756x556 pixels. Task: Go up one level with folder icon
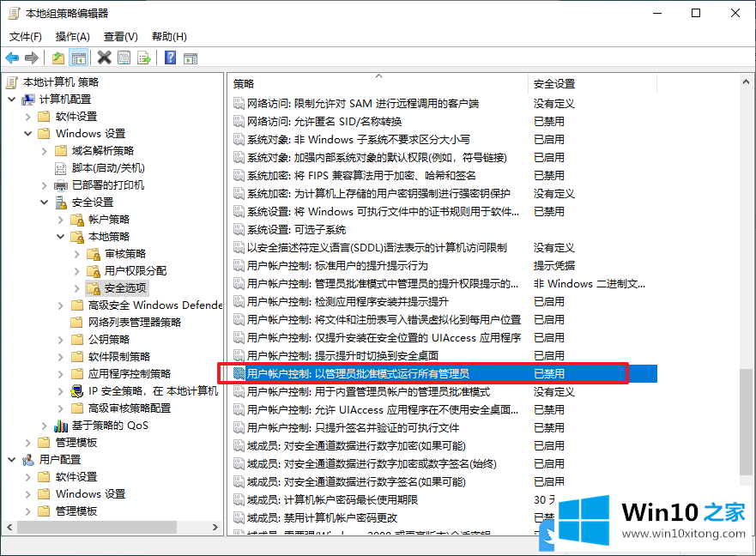pyautogui.click(x=58, y=58)
